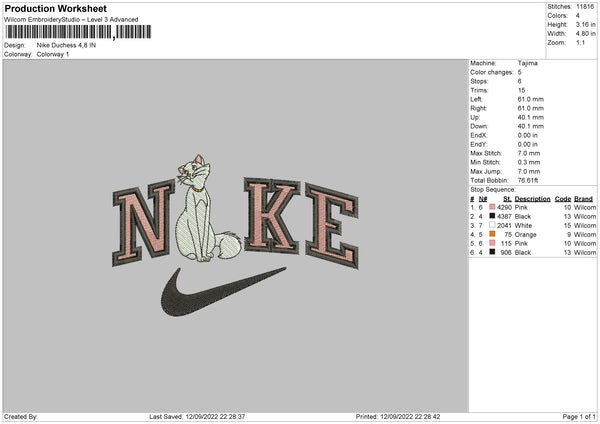
Task: Click the 'White' description in row 3
Action: 523,225
